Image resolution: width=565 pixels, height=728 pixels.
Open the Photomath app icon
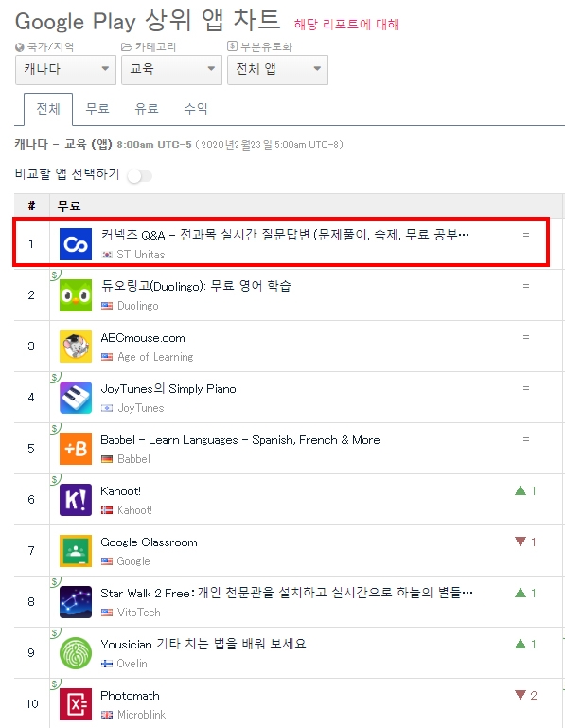coord(76,703)
